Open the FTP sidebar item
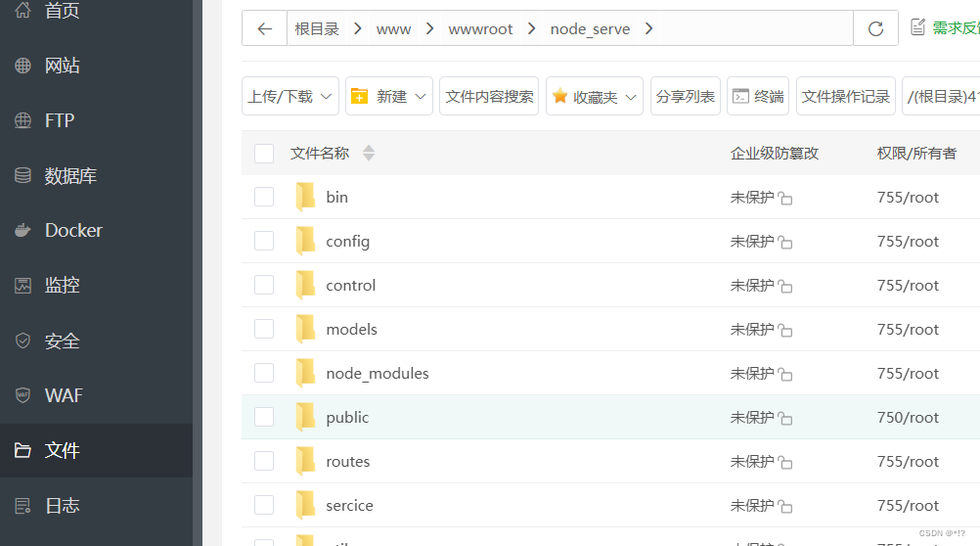The width and height of the screenshot is (980, 546). click(96, 120)
